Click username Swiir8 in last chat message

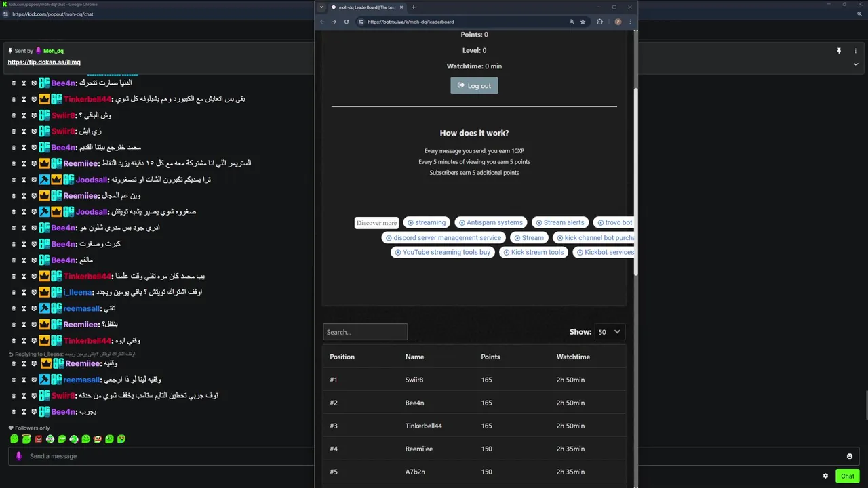62,396
